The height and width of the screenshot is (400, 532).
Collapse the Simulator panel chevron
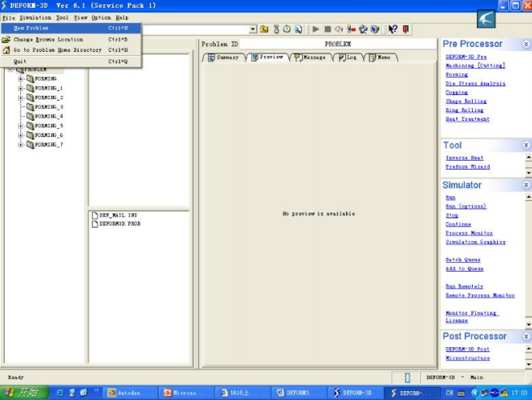526,185
